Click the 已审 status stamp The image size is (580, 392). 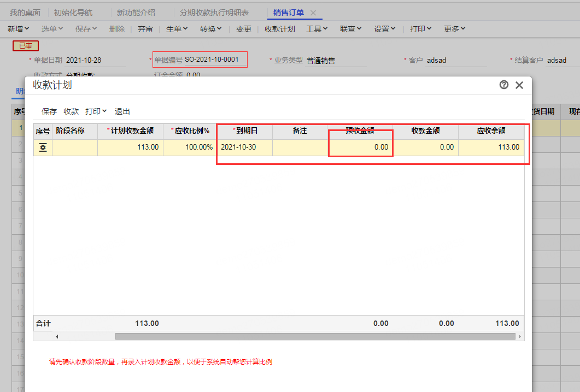[x=26, y=46]
